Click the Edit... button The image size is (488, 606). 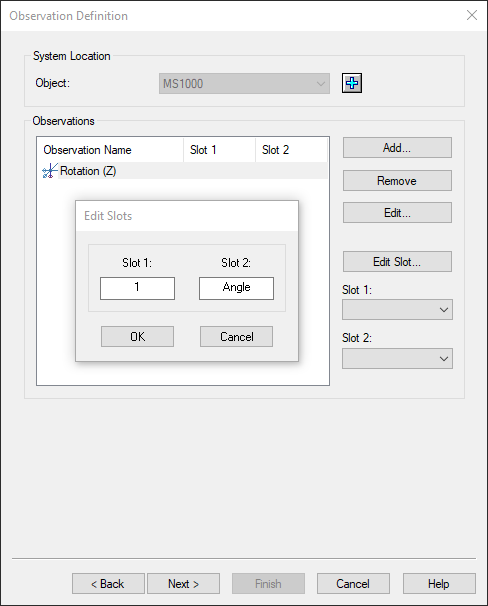397,213
